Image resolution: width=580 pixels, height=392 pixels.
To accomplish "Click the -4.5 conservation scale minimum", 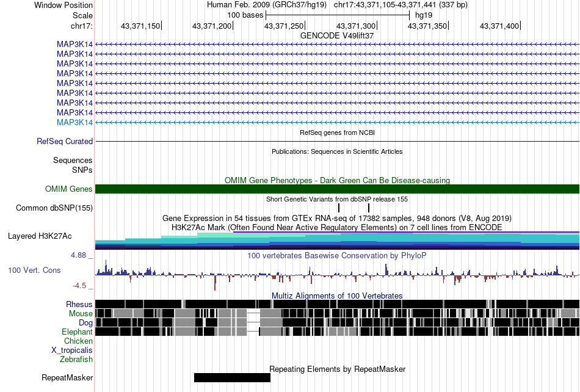I will click(x=79, y=286).
